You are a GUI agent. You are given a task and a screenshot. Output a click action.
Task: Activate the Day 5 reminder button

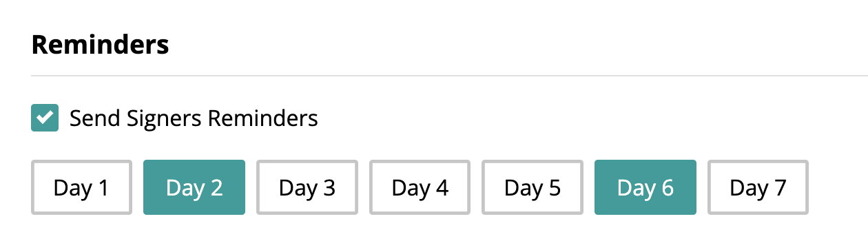[533, 187]
